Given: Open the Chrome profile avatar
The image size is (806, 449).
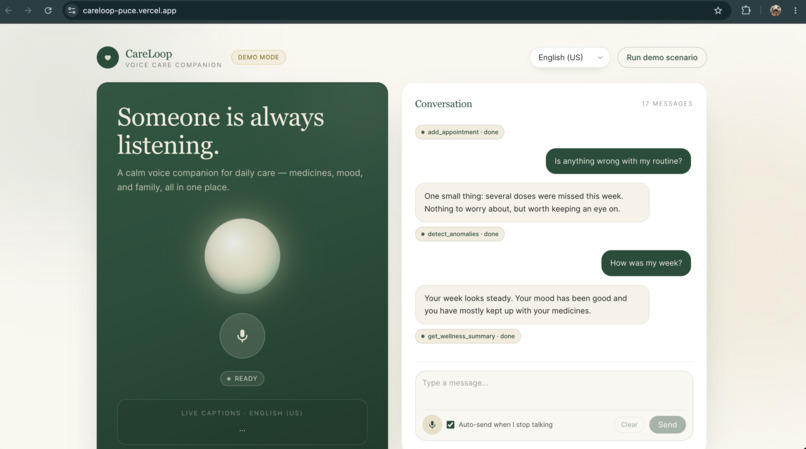Looking at the screenshot, I should (x=776, y=10).
